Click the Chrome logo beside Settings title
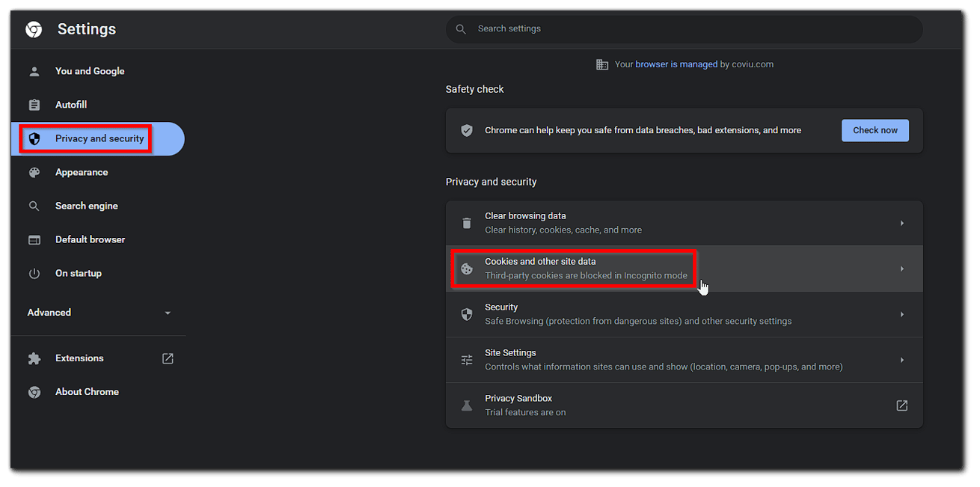The height and width of the screenshot is (487, 980). (x=34, y=29)
